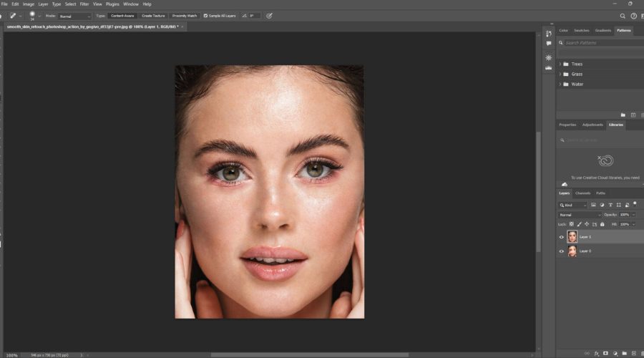Switch to the Color tab
Viewport: 644px width, 358px height.
(x=564, y=30)
